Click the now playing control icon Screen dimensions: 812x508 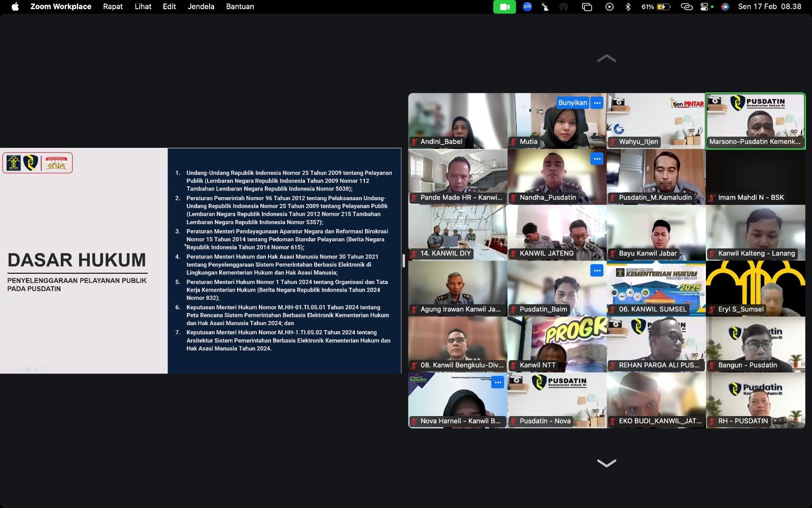pyautogui.click(x=610, y=7)
